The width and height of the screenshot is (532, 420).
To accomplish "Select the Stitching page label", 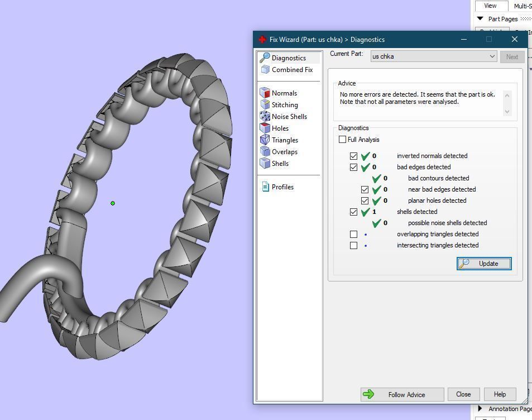I will tap(285, 105).
